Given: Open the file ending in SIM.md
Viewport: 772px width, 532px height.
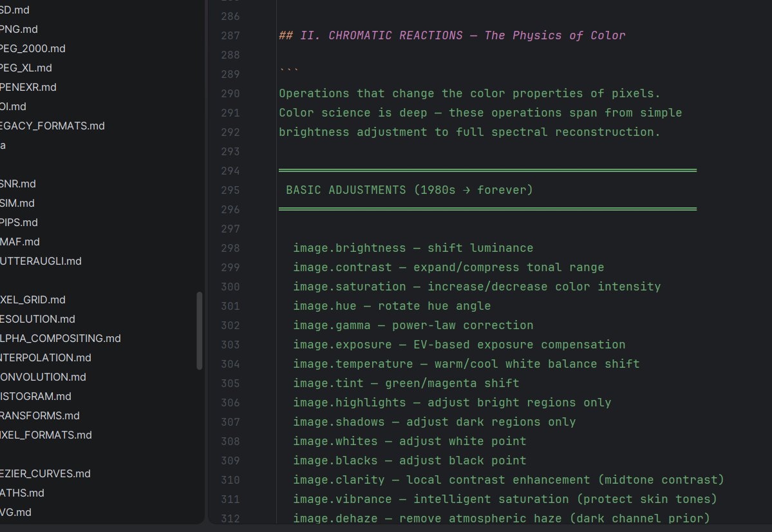Looking at the screenshot, I should click(x=17, y=203).
